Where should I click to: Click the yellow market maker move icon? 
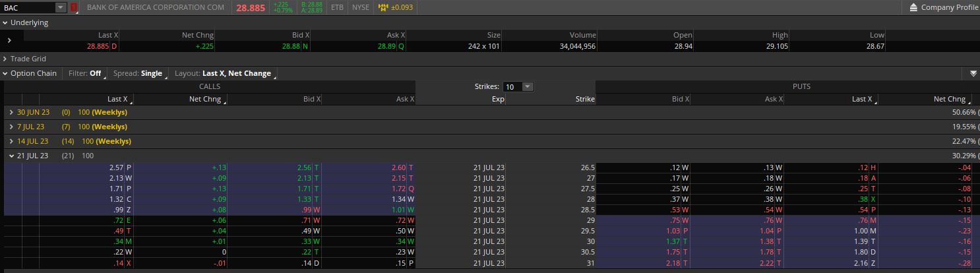click(384, 8)
